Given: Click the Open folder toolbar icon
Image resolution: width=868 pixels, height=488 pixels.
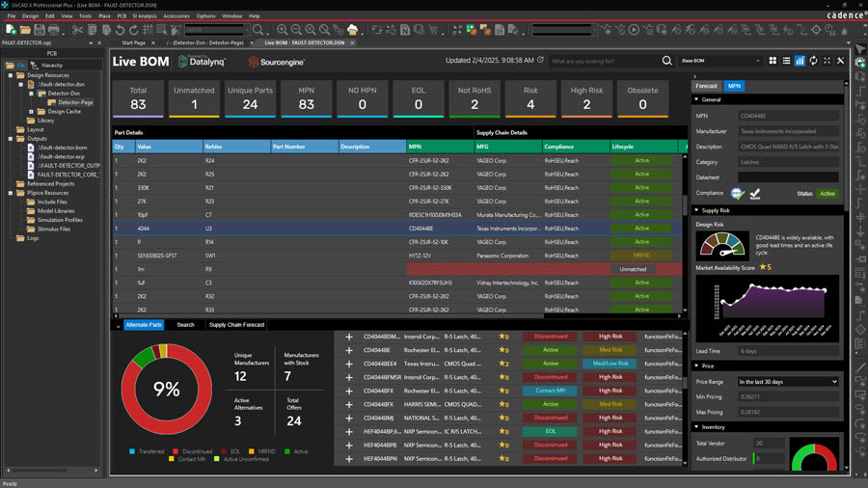Looking at the screenshot, I should pos(25,29).
